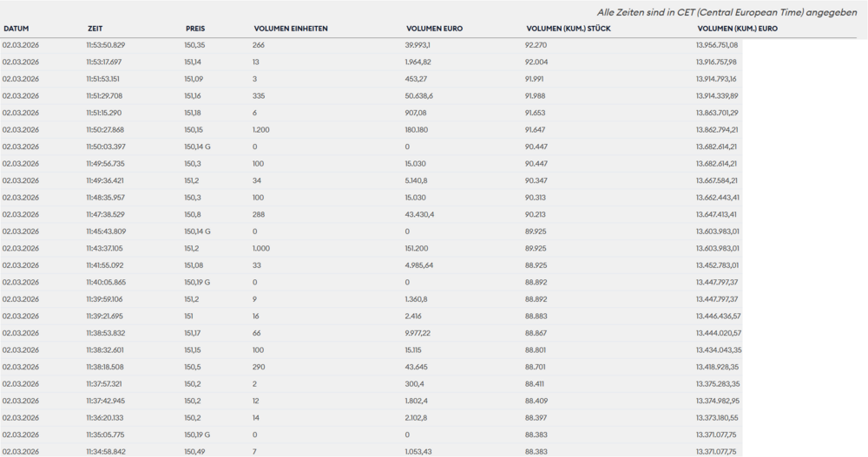The image size is (868, 457).
Task: Select cumulative value 13.444.020,57
Action: click(719, 333)
